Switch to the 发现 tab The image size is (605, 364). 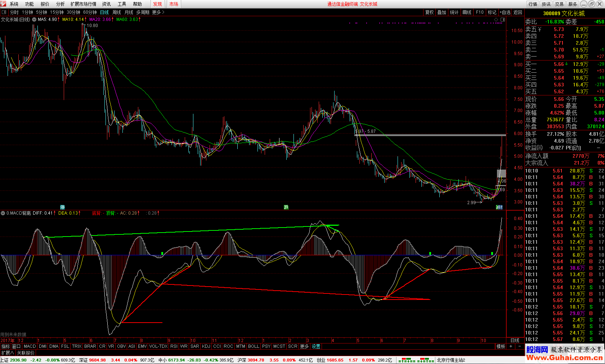pyautogui.click(x=157, y=4)
